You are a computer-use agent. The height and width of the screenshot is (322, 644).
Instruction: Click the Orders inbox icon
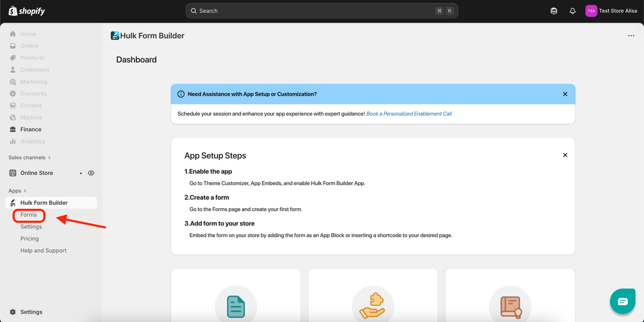pos(13,46)
